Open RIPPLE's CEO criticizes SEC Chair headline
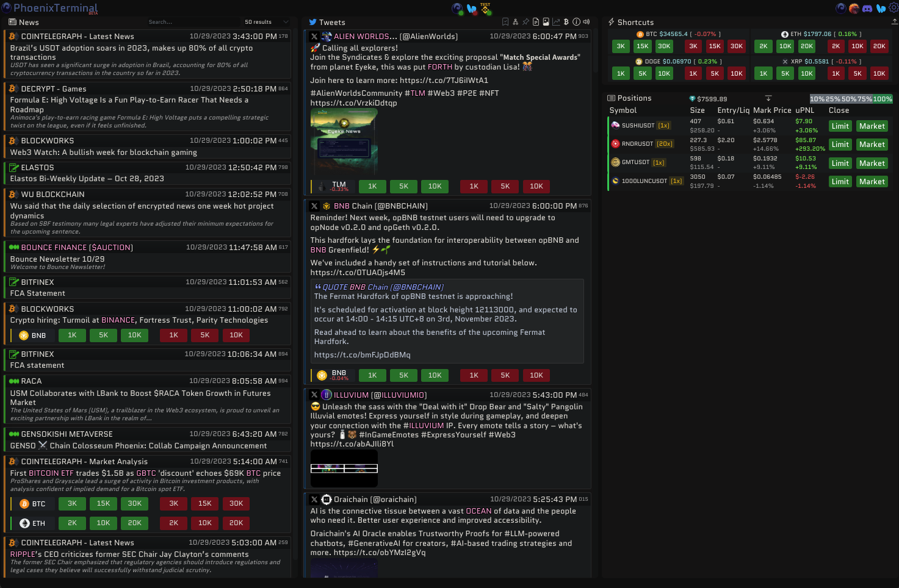The image size is (899, 588). click(129, 554)
